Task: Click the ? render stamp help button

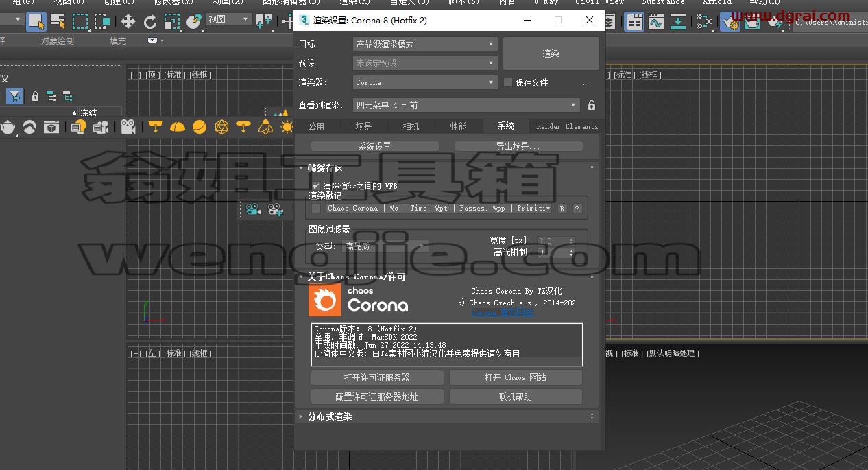Action: click(x=577, y=209)
